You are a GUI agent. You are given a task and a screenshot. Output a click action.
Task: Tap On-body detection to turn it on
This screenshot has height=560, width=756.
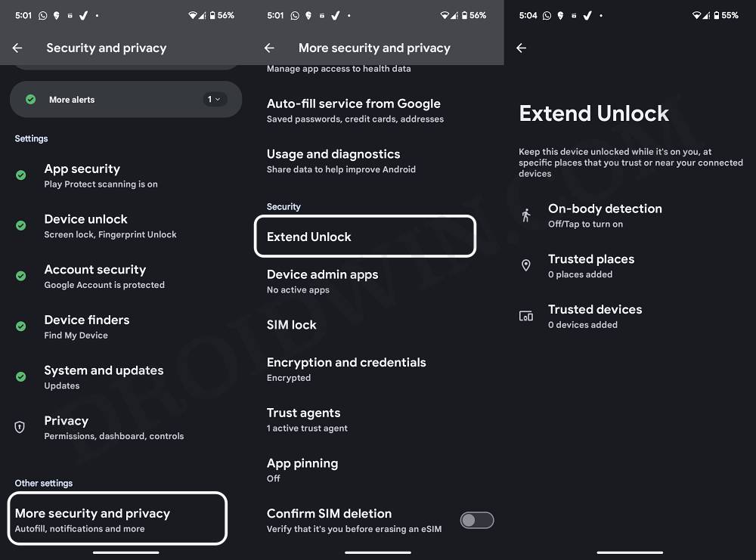coord(605,215)
